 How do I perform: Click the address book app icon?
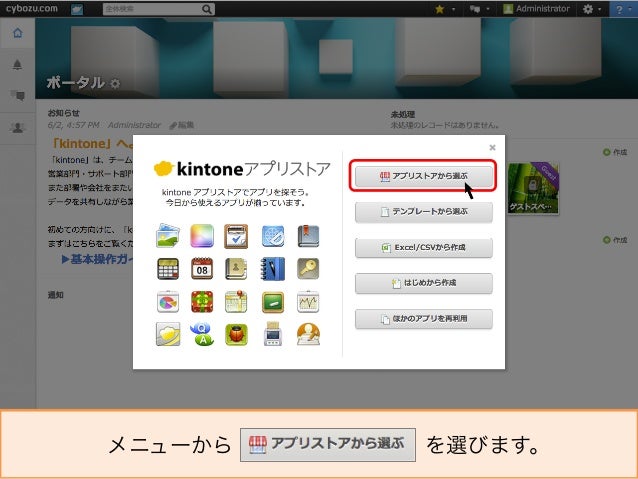pos(236,269)
